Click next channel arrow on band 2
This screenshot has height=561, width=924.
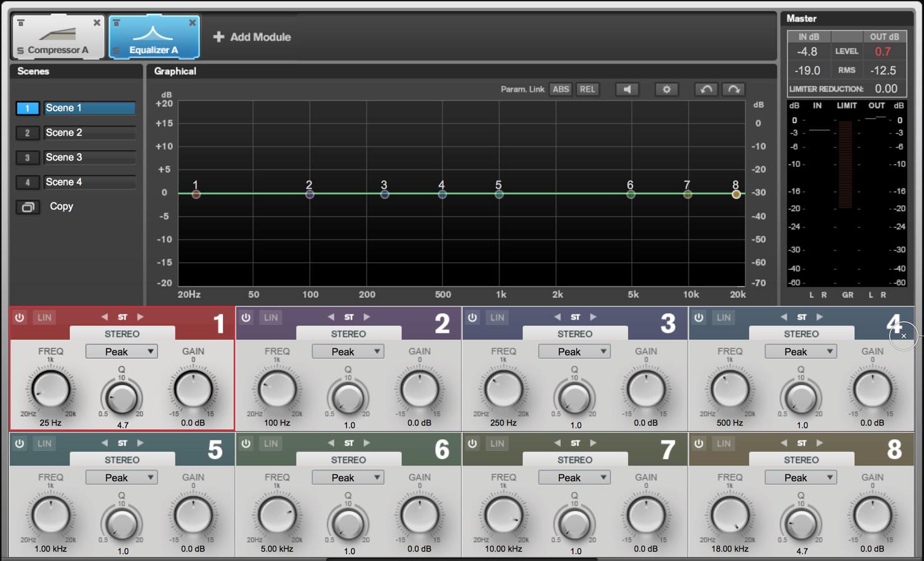pos(367,317)
